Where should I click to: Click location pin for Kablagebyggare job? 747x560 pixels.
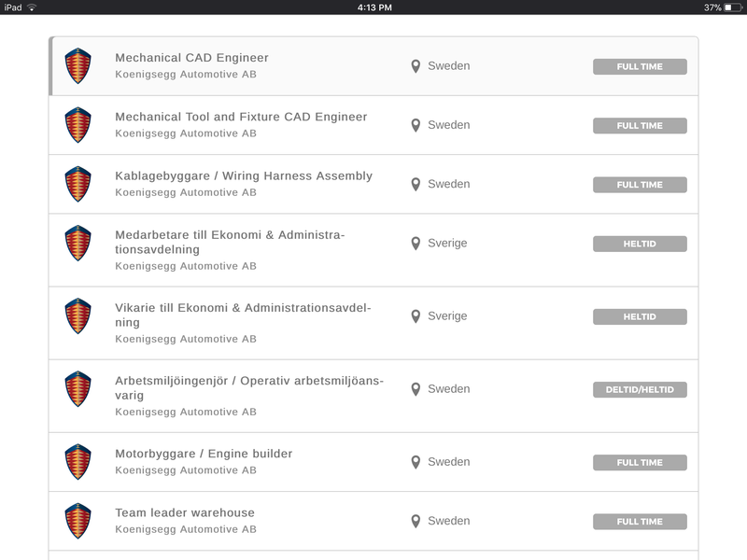tap(416, 184)
